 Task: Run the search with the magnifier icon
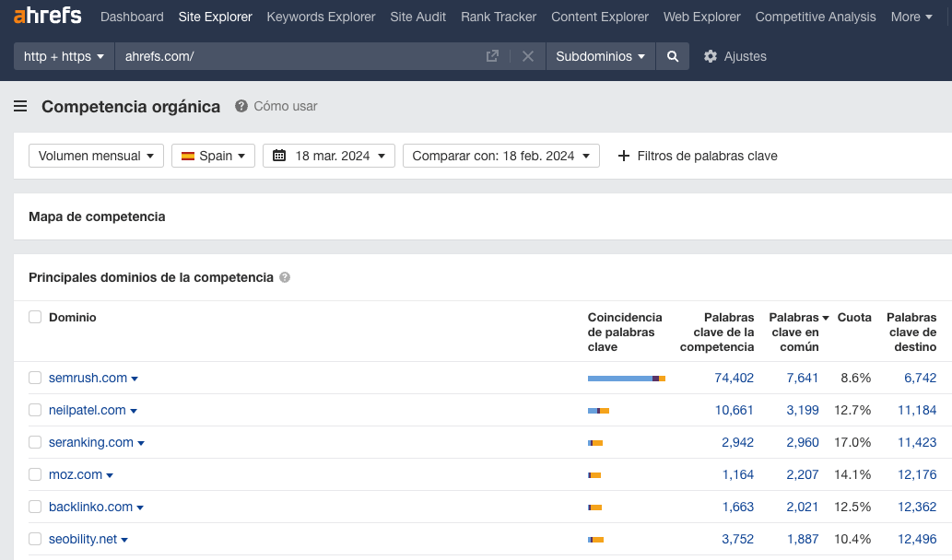tap(672, 56)
